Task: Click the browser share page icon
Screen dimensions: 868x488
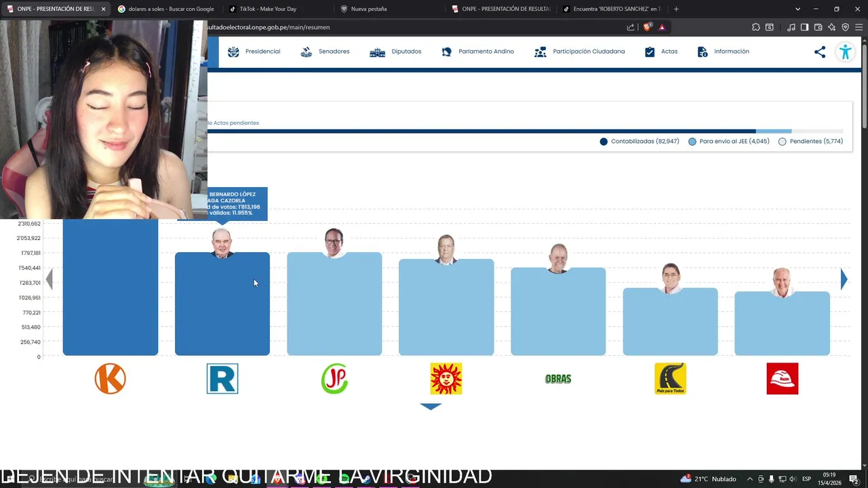Action: (x=631, y=27)
